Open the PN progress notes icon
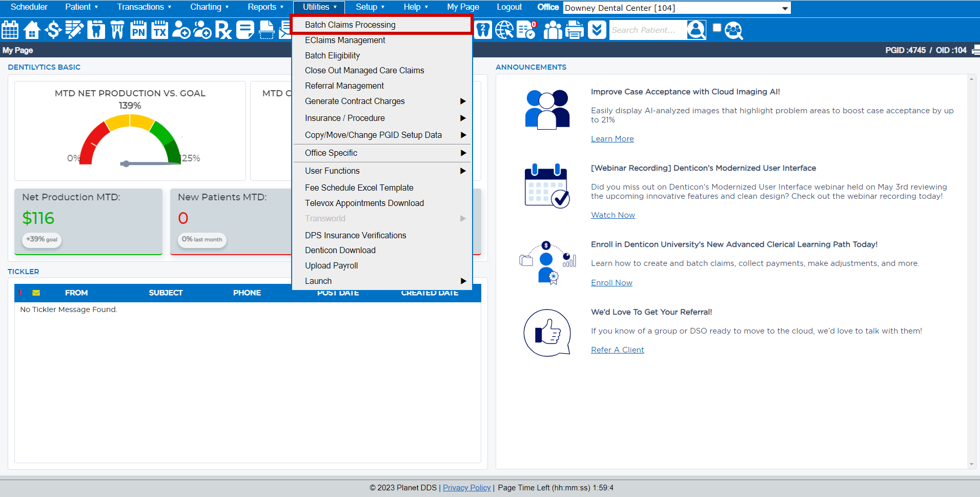This screenshot has width=980, height=497. [x=138, y=30]
